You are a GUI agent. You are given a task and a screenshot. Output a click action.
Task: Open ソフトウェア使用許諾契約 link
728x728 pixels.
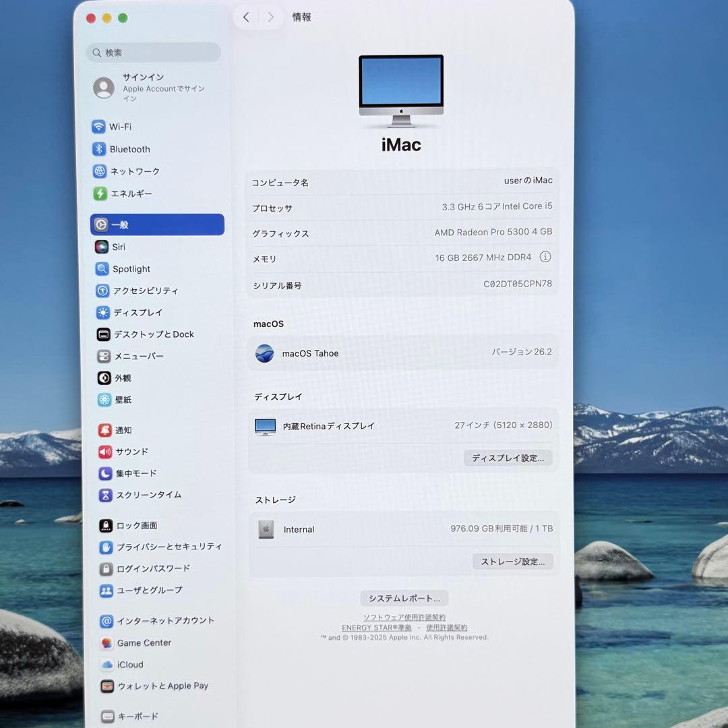pos(404,617)
